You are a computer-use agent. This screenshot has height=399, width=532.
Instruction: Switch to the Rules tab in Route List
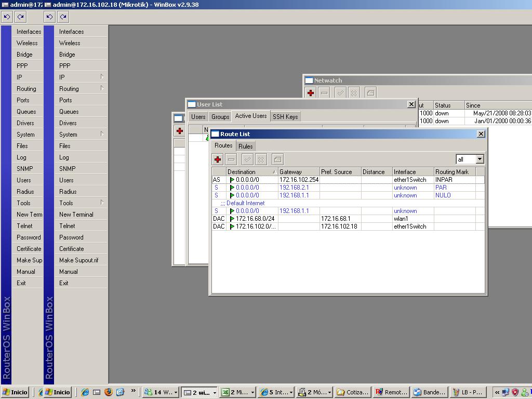click(246, 147)
